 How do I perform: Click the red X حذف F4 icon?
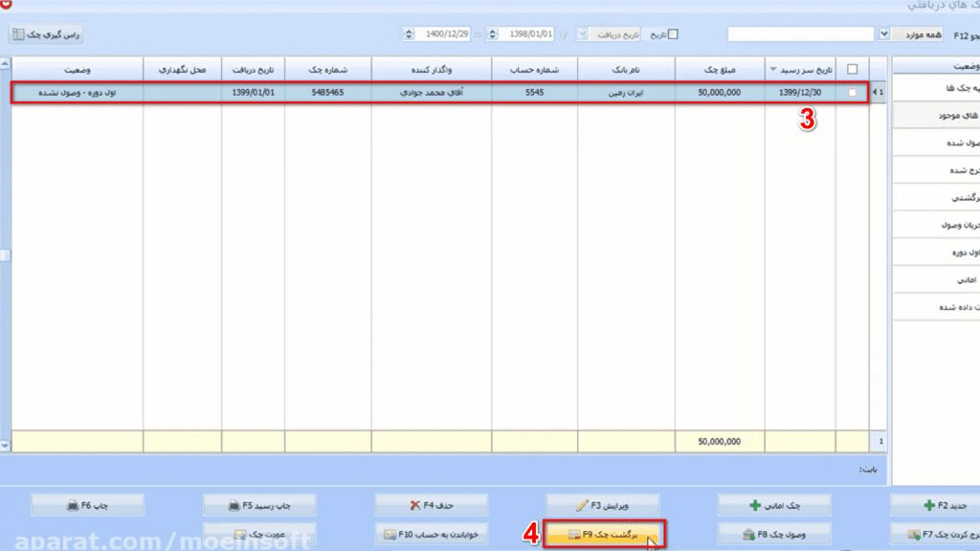coord(415,505)
